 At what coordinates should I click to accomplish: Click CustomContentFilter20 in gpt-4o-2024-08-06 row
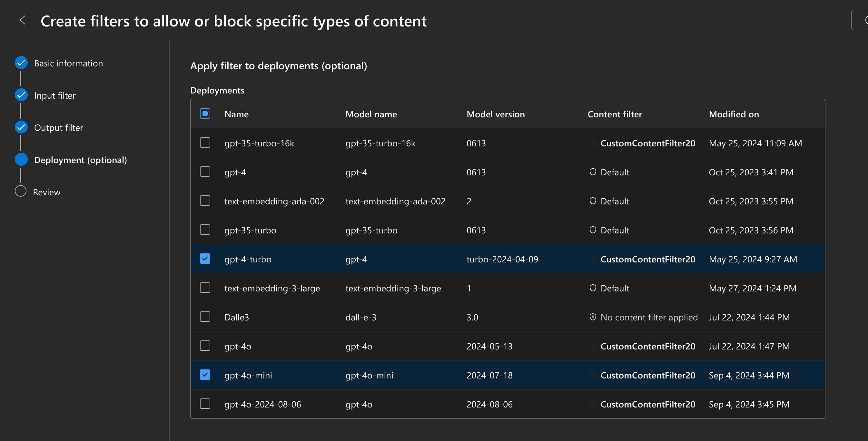648,404
